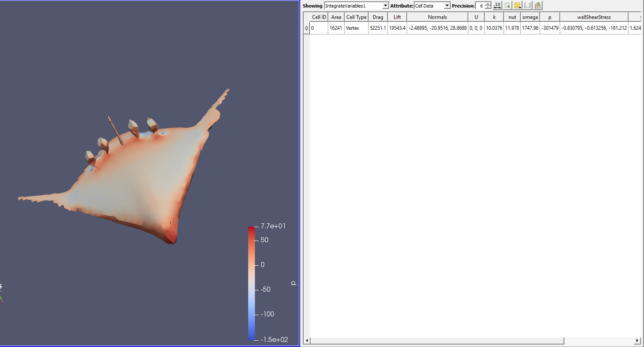
Task: Select the wallShearStress cell starting with -0.830795
Action: pos(594,28)
